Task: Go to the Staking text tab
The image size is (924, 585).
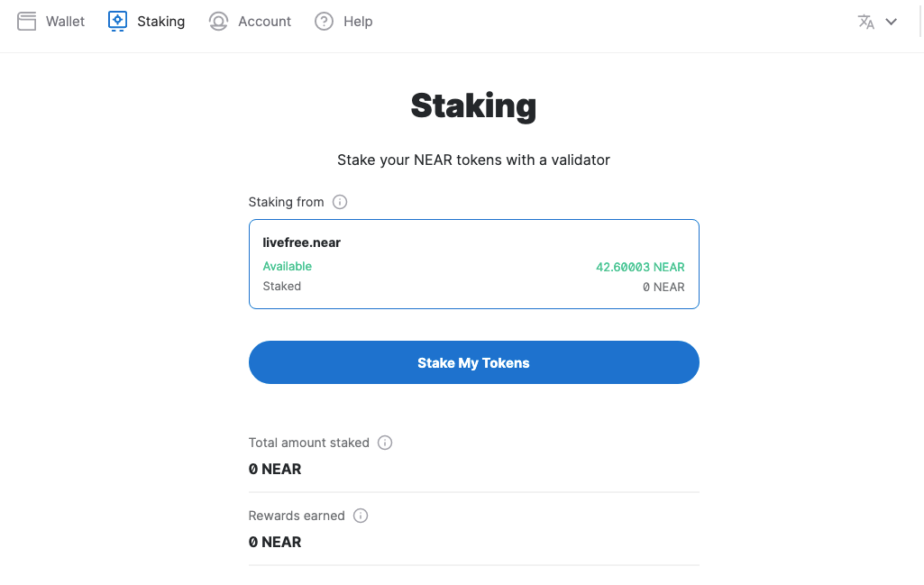Action: [160, 21]
